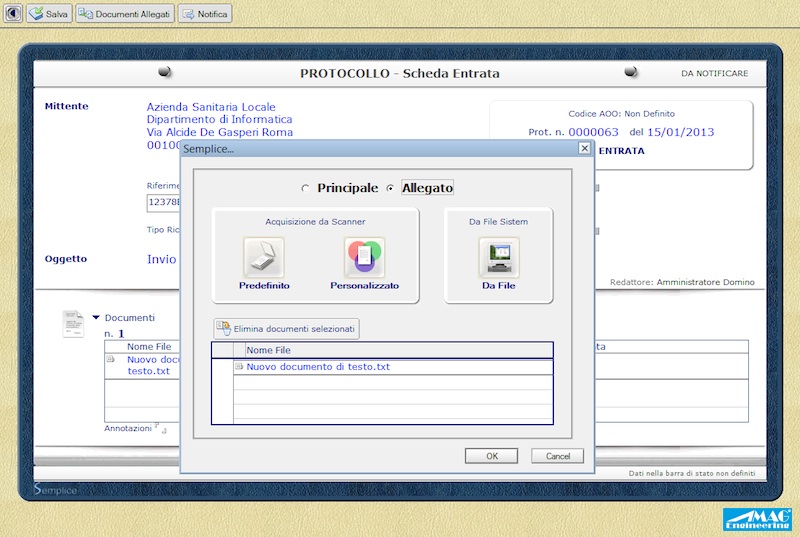Select Nuovo documento di testo.txt in dialog list

[317, 367]
